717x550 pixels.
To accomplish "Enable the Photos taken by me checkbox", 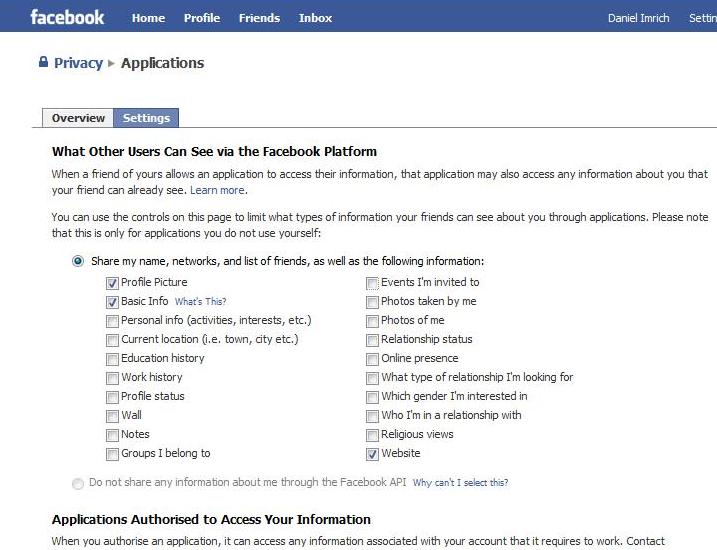I will tap(372, 302).
